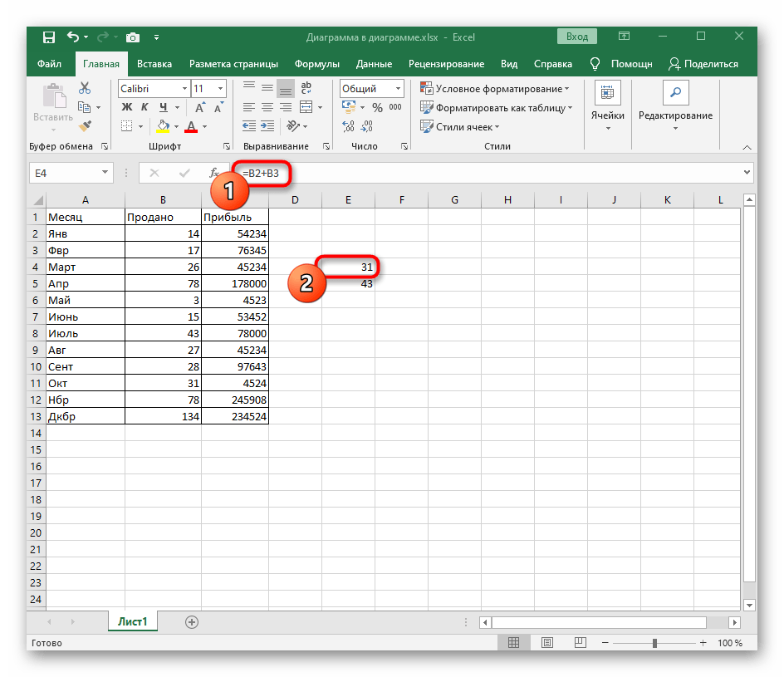Expand the Условное форматирование menu
Viewport: 784px width, 677px height.
495,89
